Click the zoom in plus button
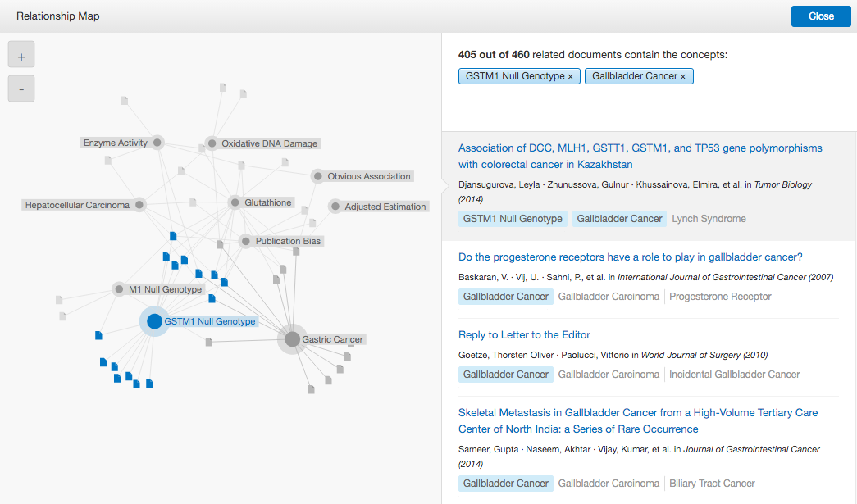Screen dimensions: 857x504 21,57
